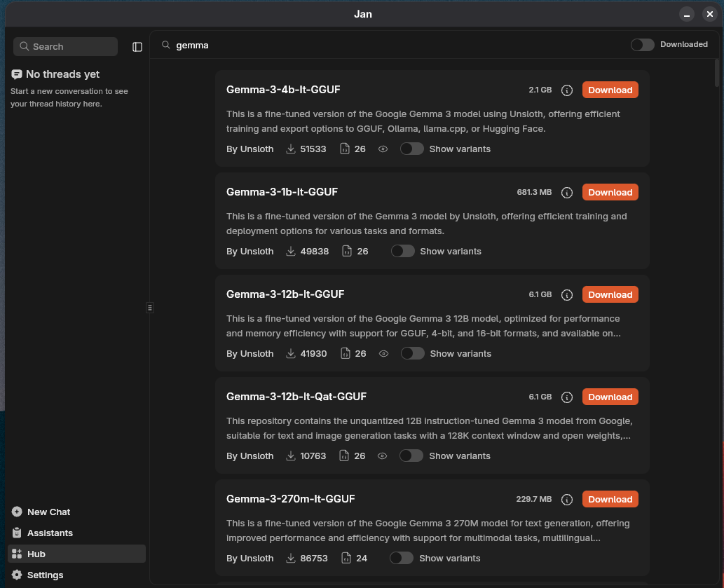Toggle Show variants for Gemma-3-1b-It-GGUF
Screen dimensions: 724x588
tap(403, 252)
